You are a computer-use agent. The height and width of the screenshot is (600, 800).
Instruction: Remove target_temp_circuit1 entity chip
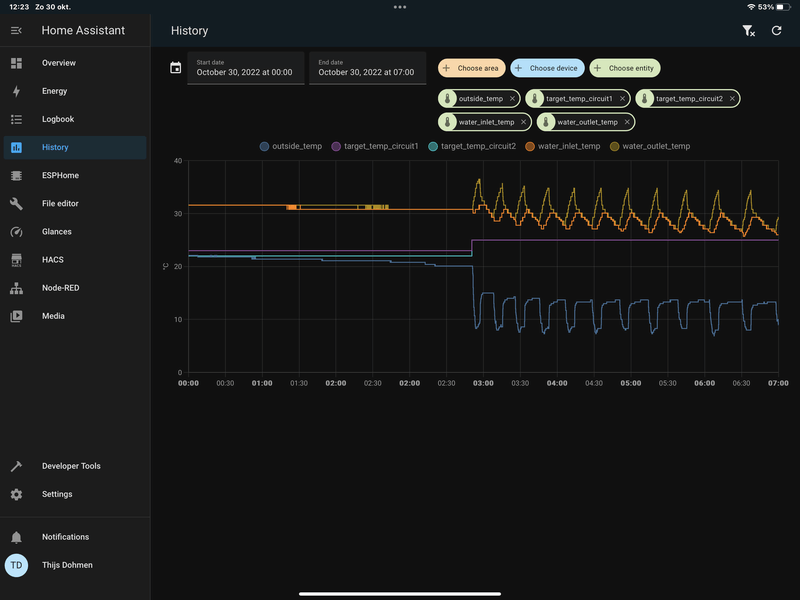pyautogui.click(x=622, y=98)
